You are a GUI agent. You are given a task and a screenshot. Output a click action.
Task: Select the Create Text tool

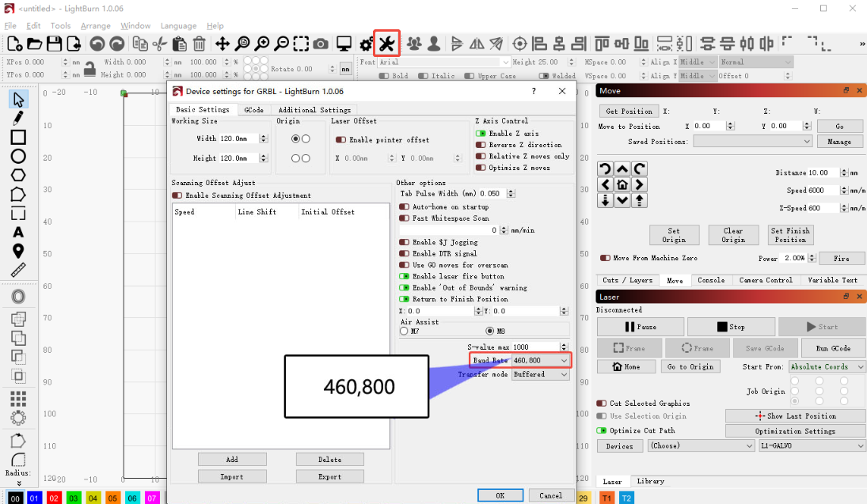pos(18,232)
